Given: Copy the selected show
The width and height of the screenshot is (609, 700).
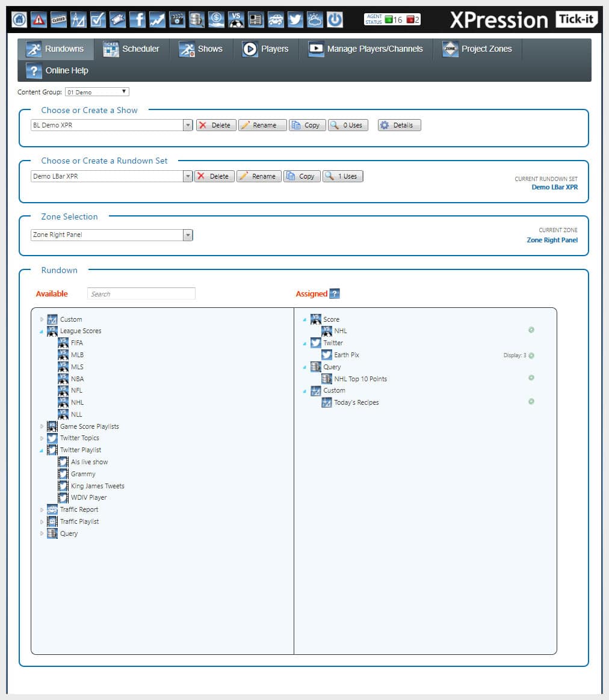Looking at the screenshot, I should click(x=308, y=126).
